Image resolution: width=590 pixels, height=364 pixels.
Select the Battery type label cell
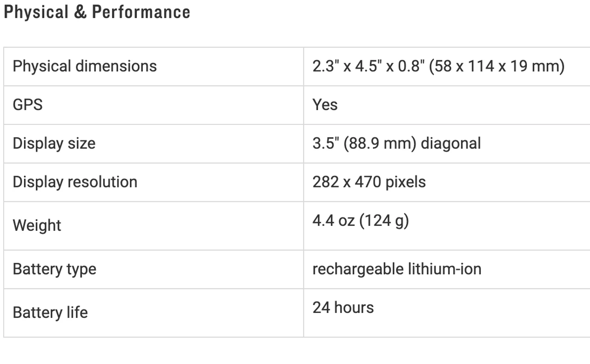click(x=54, y=269)
